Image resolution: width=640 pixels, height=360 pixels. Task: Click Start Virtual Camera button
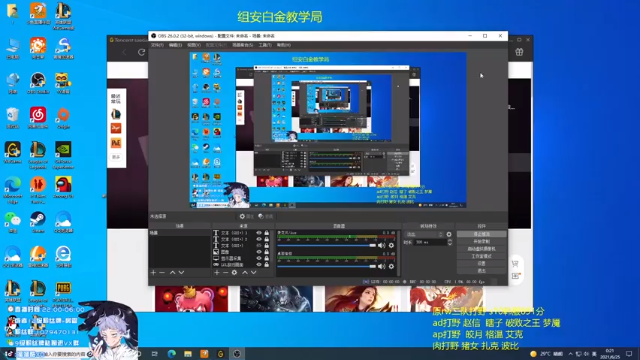(482, 249)
